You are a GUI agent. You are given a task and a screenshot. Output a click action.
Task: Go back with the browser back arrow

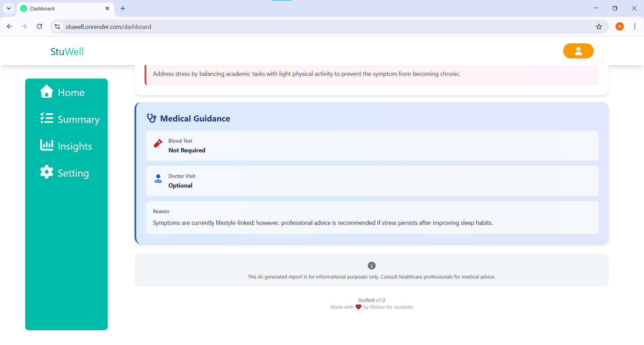click(9, 27)
